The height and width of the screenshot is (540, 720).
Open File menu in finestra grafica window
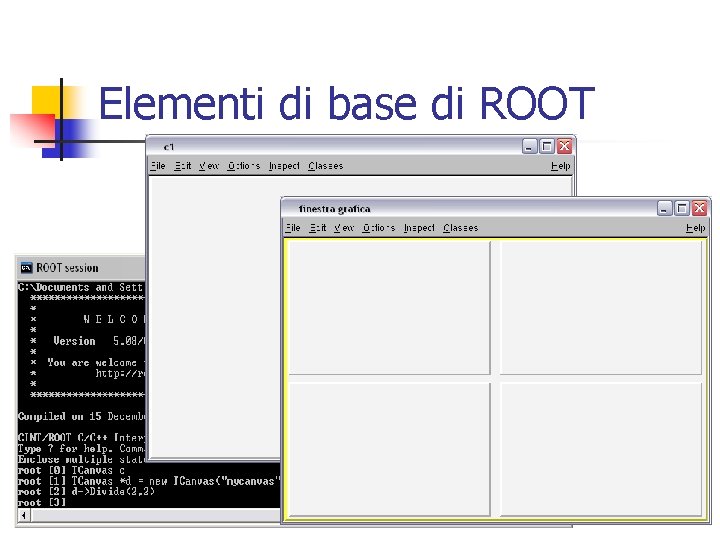[x=293, y=228]
